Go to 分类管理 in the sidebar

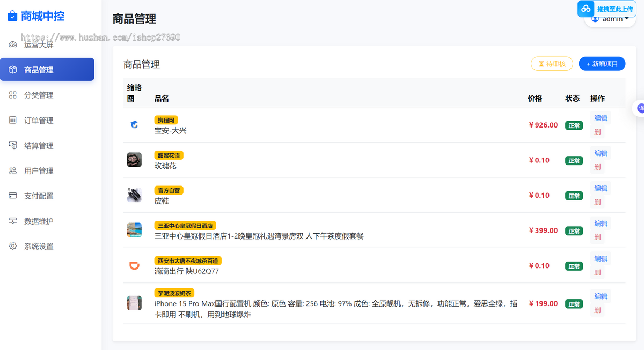(47, 95)
